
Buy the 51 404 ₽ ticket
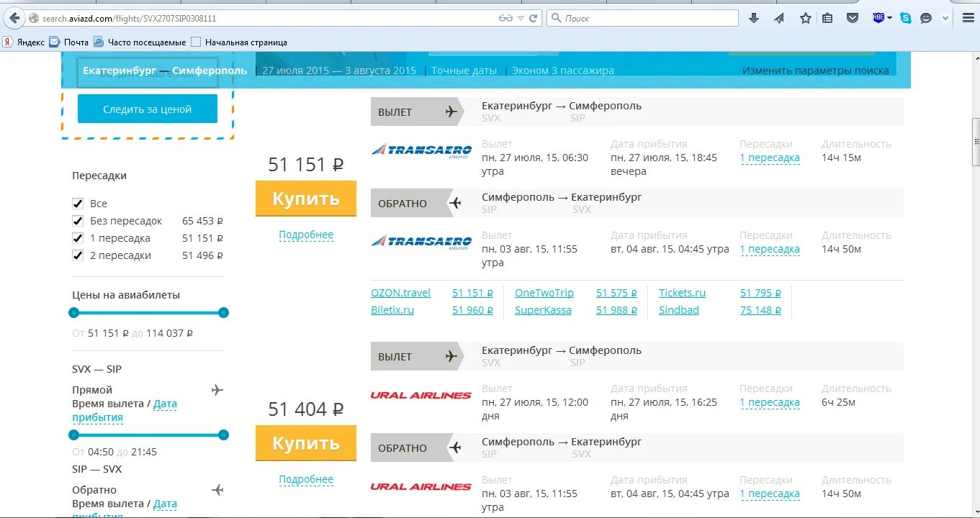[306, 443]
